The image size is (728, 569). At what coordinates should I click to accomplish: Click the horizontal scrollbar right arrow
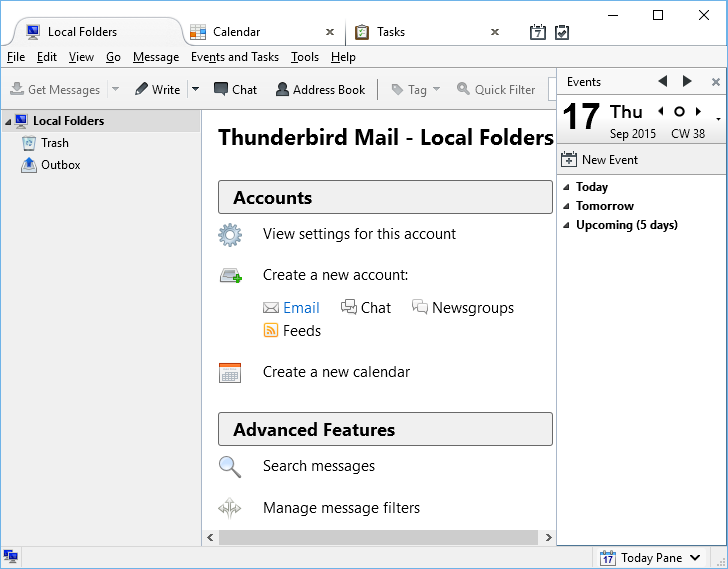(548, 537)
